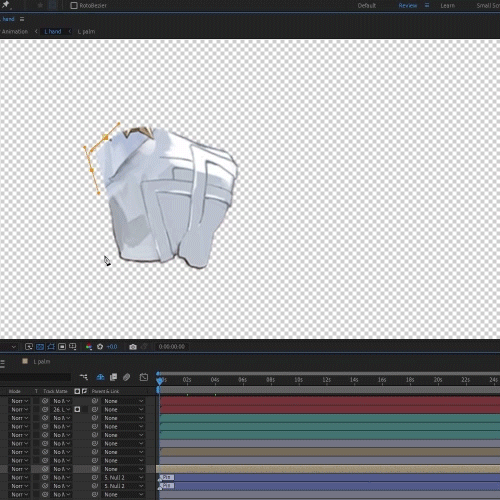Toggle the transparency grid button
Screen dimensions: 500x500
click(40, 347)
